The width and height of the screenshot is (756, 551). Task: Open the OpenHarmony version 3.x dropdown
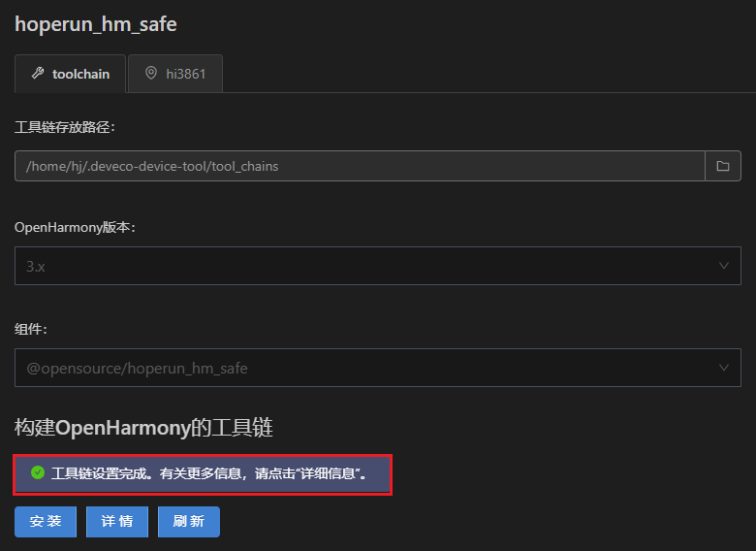(x=378, y=266)
